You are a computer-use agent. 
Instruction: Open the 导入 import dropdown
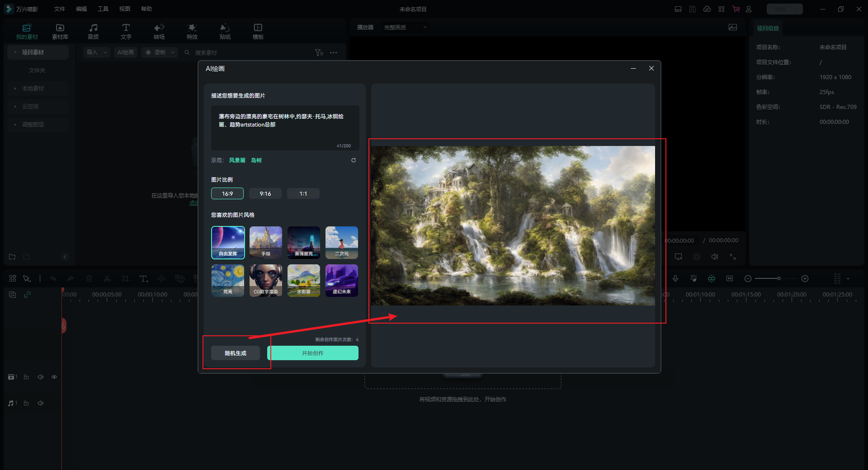[x=97, y=52]
